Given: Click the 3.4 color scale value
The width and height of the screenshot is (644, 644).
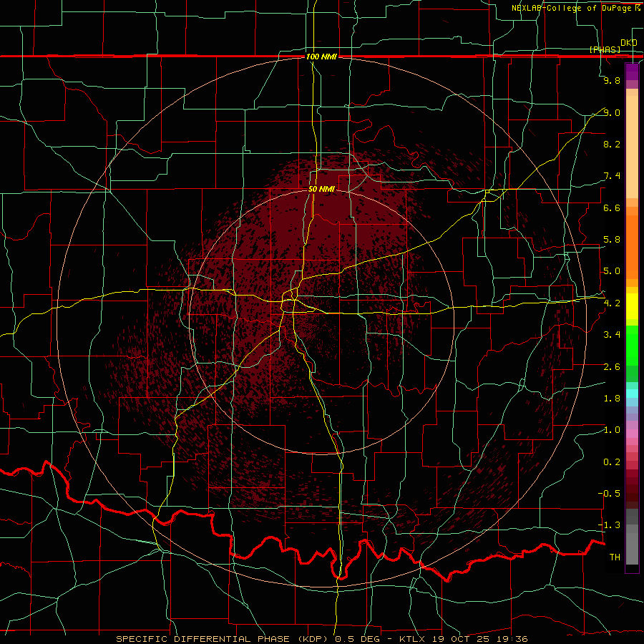Looking at the screenshot, I should [x=612, y=335].
